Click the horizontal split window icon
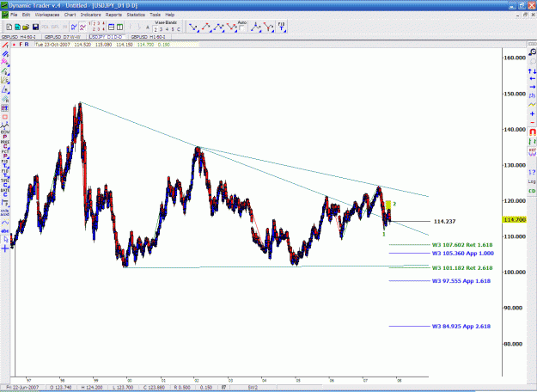 coord(112,27)
